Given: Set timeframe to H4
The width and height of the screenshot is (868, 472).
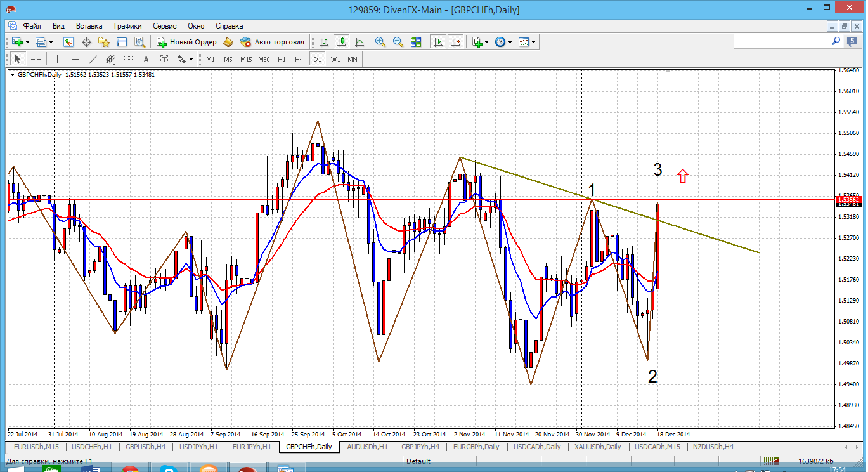Looking at the screenshot, I should pyautogui.click(x=299, y=59).
